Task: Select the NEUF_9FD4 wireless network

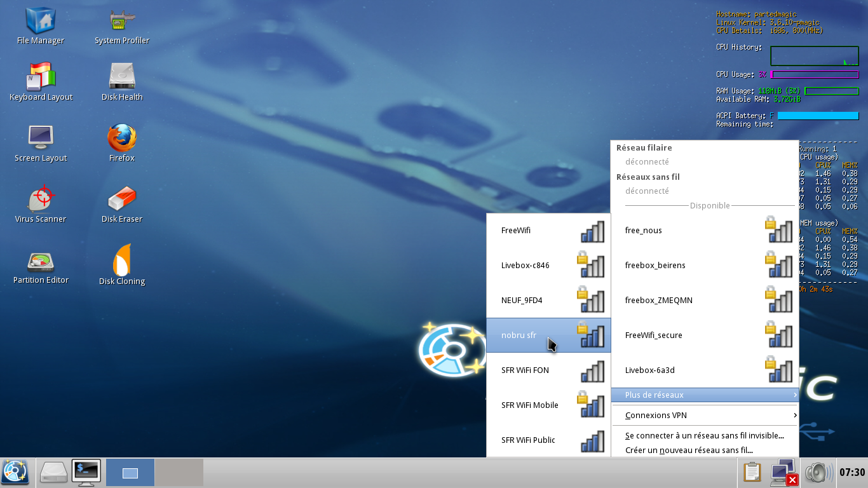Action: coord(548,300)
